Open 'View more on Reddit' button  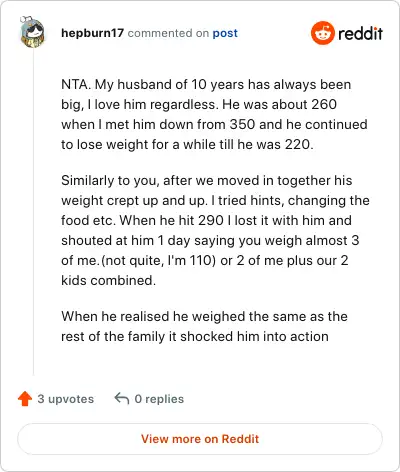200,439
